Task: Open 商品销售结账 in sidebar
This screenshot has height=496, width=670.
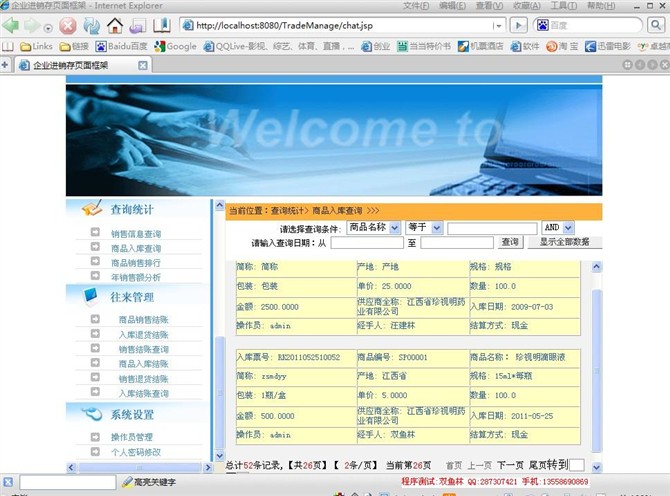Action: pos(144,320)
